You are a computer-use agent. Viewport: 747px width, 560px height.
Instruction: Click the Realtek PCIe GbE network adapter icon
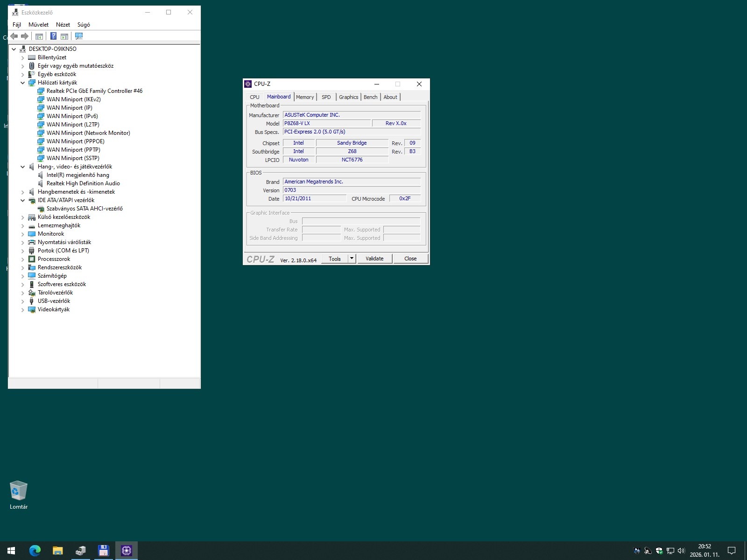coord(41,91)
